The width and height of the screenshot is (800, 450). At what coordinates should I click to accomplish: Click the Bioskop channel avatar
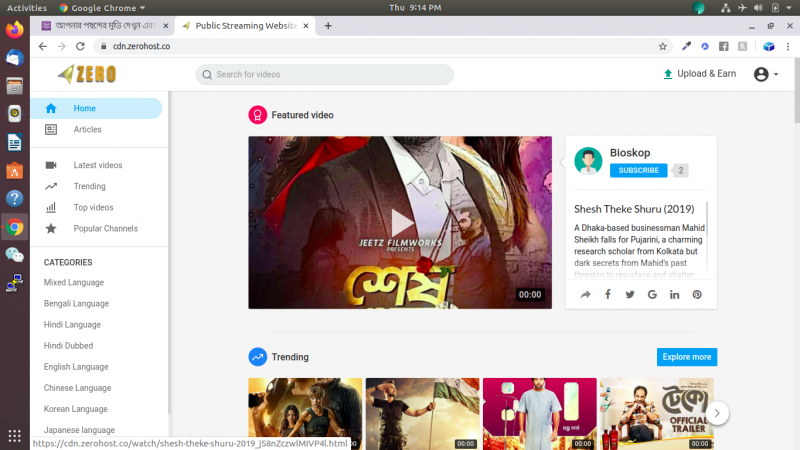coord(588,161)
